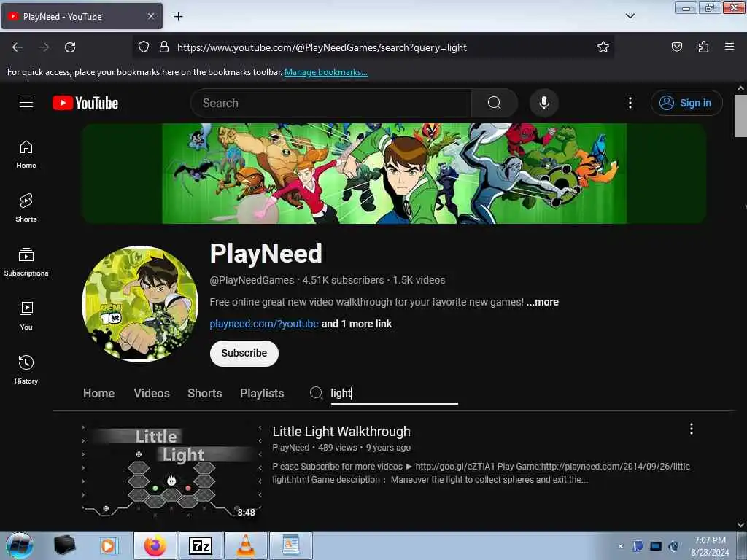This screenshot has width=747, height=560.
Task: Open 7-Zip from taskbar
Action: click(x=200, y=545)
